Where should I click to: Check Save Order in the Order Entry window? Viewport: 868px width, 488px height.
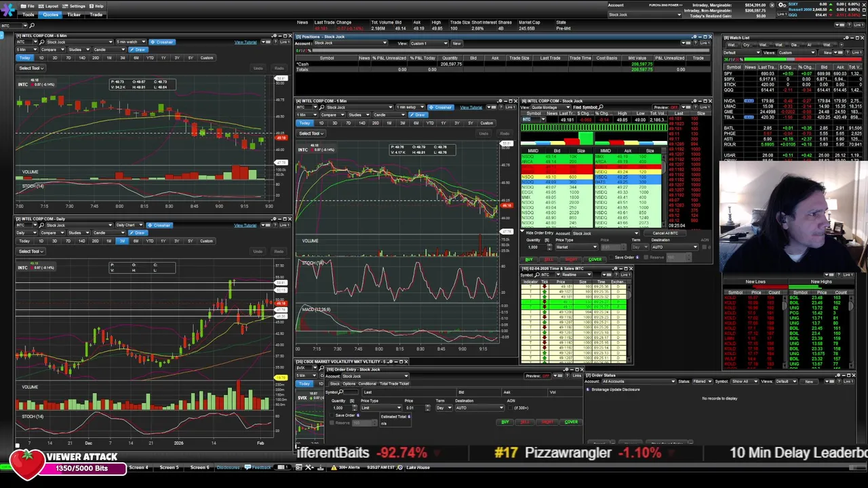tap(331, 416)
